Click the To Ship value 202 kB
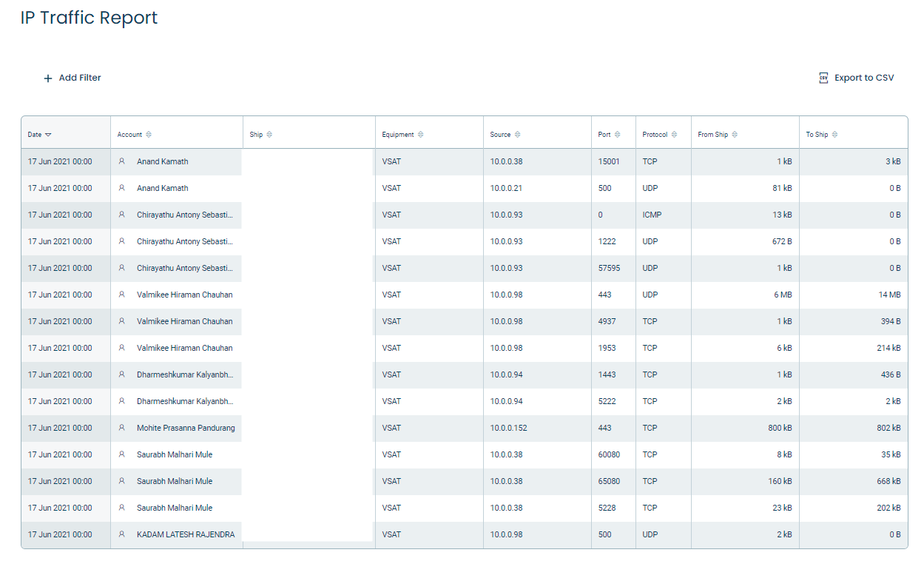This screenshot has height=561, width=924. tap(888, 508)
